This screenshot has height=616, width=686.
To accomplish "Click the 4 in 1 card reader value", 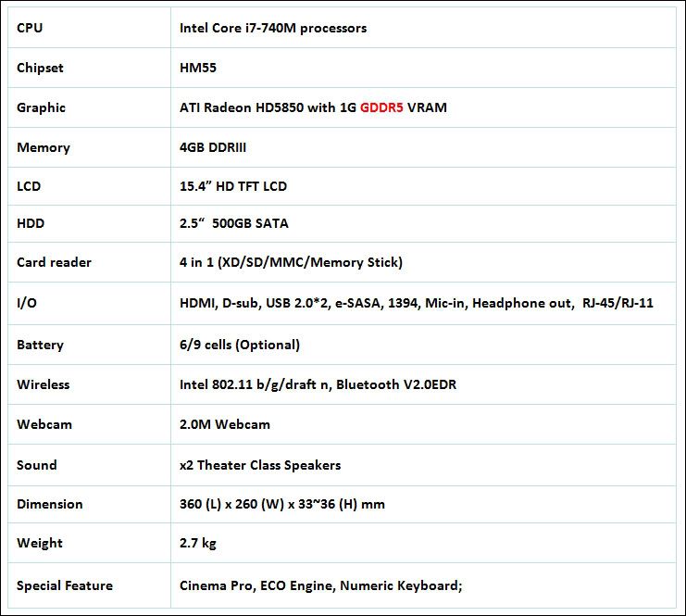I will 291,262.
